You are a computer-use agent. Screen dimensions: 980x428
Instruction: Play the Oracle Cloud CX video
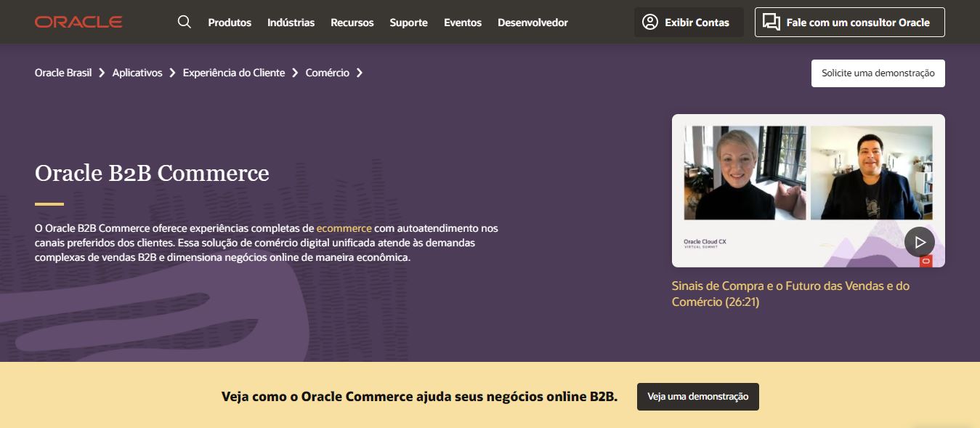pyautogui.click(x=920, y=241)
